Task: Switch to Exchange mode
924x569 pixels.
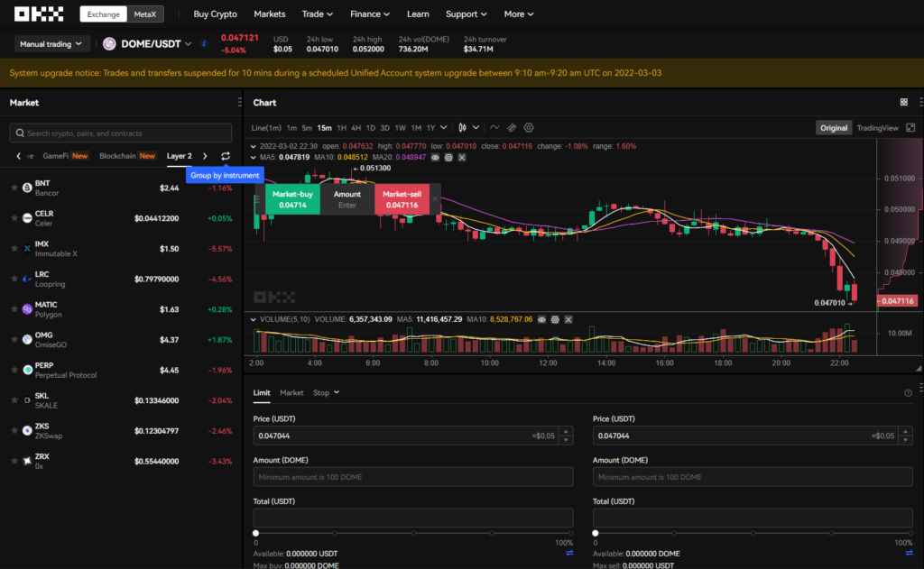Action: click(x=104, y=14)
